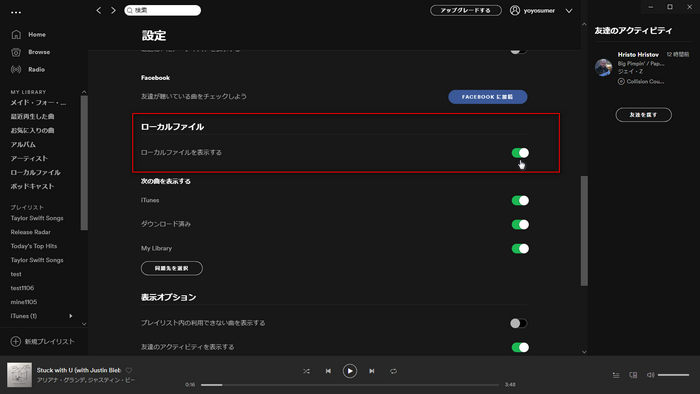Click the user profile avatar icon
The image size is (700, 394).
pos(515,10)
